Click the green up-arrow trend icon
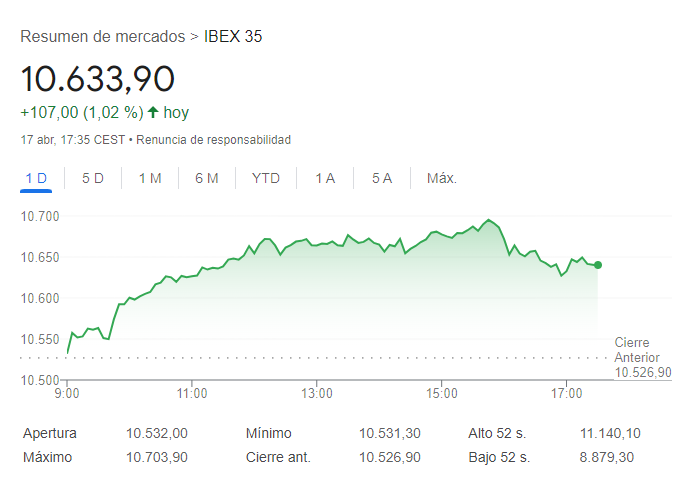This screenshot has width=695, height=480. [x=153, y=112]
